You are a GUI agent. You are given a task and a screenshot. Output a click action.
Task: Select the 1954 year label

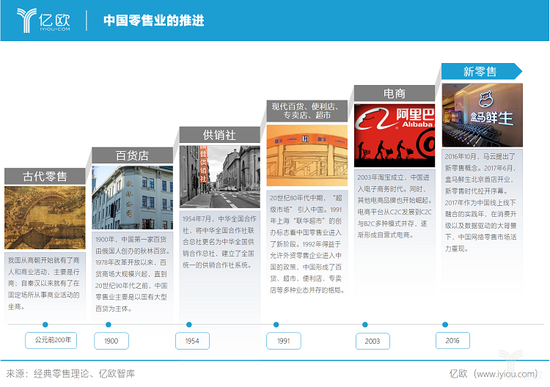[x=192, y=341]
